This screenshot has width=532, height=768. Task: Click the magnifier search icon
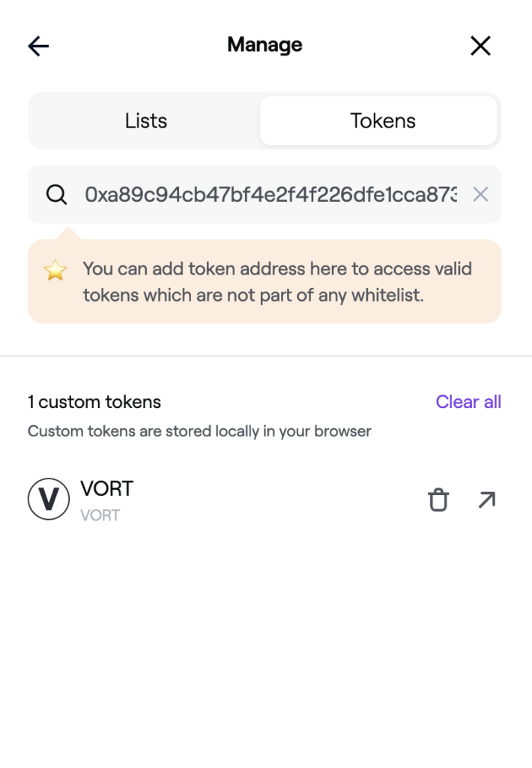point(56,195)
